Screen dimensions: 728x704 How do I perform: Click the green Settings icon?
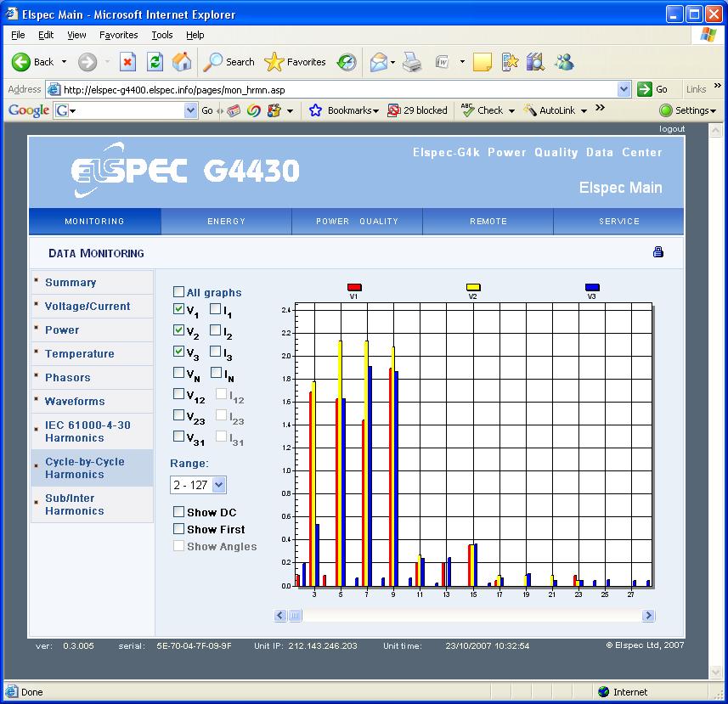pos(665,110)
